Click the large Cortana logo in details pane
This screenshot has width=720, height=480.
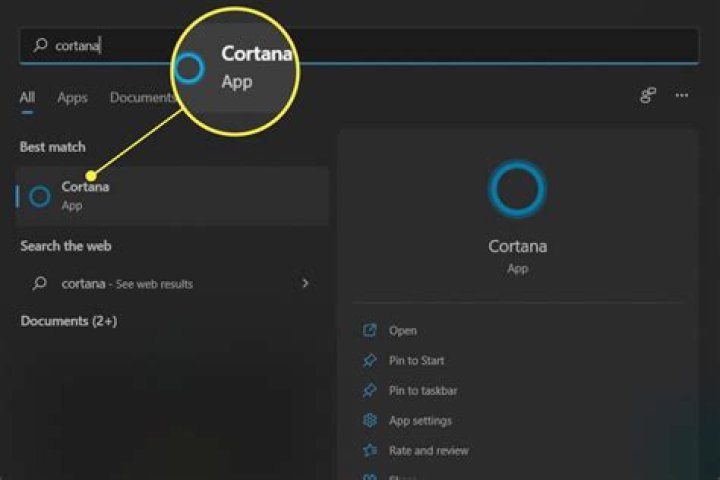[x=518, y=189]
